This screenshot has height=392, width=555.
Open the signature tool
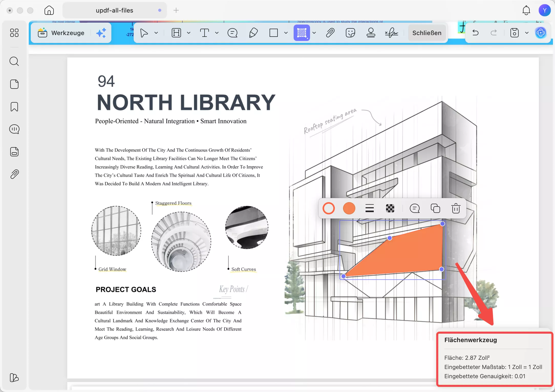(x=391, y=33)
